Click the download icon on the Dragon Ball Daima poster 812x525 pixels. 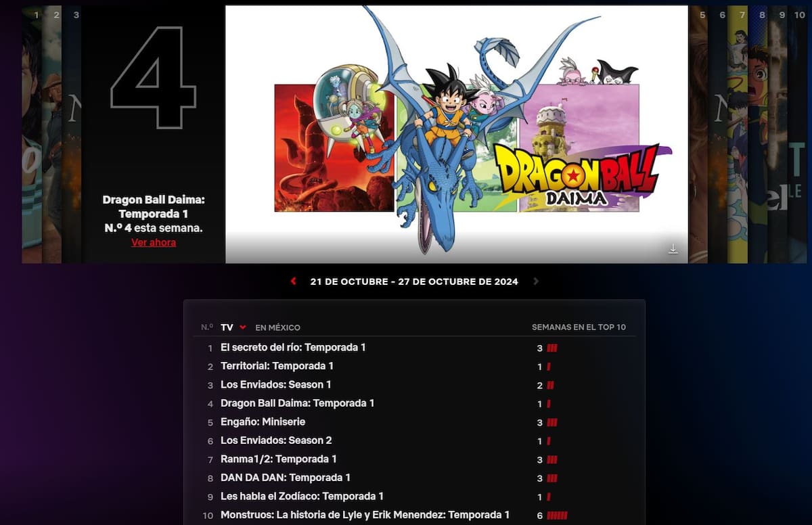pos(673,249)
